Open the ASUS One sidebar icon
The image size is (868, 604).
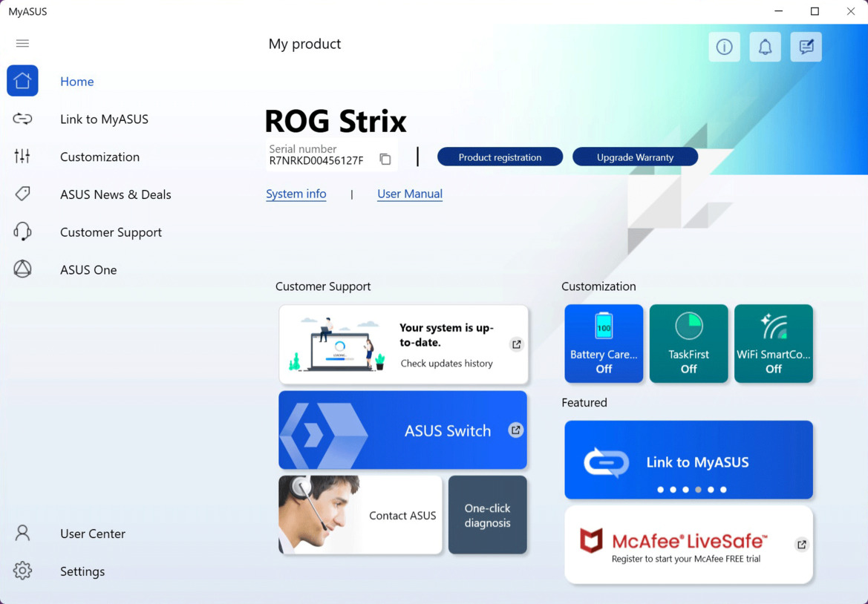(23, 269)
